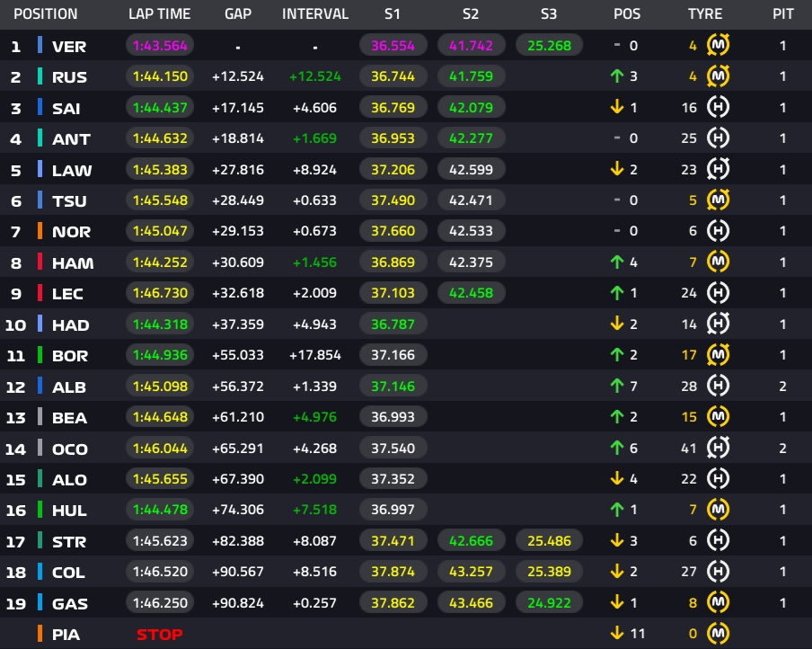The image size is (812, 649).
Task: Click the INTERVAL column header
Action: [315, 14]
